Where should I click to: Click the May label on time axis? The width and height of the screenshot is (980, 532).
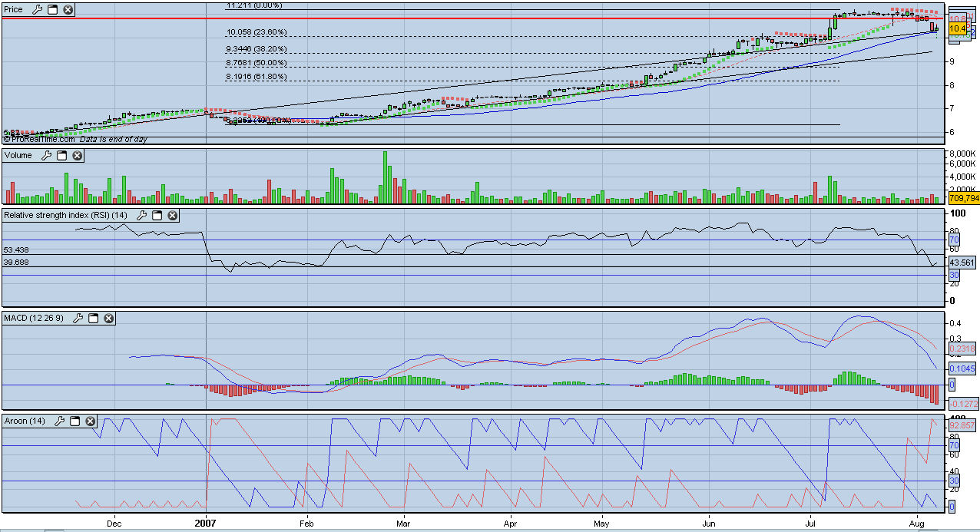[601, 524]
